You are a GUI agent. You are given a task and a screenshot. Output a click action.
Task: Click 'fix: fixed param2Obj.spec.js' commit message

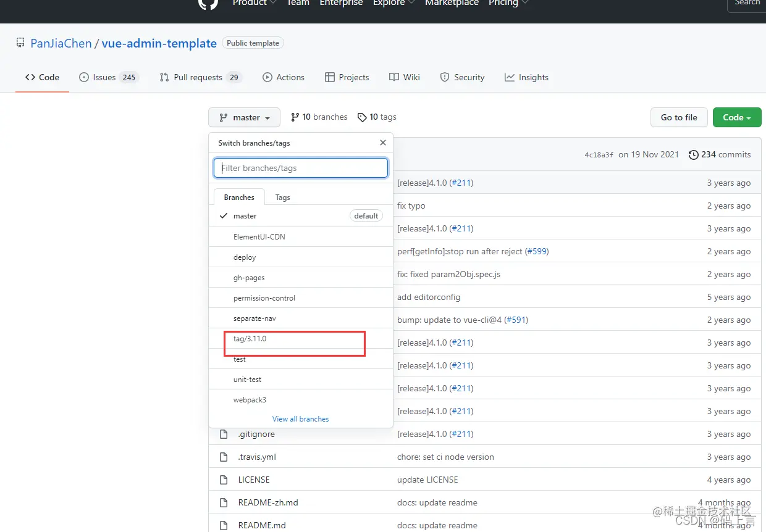[449, 274]
